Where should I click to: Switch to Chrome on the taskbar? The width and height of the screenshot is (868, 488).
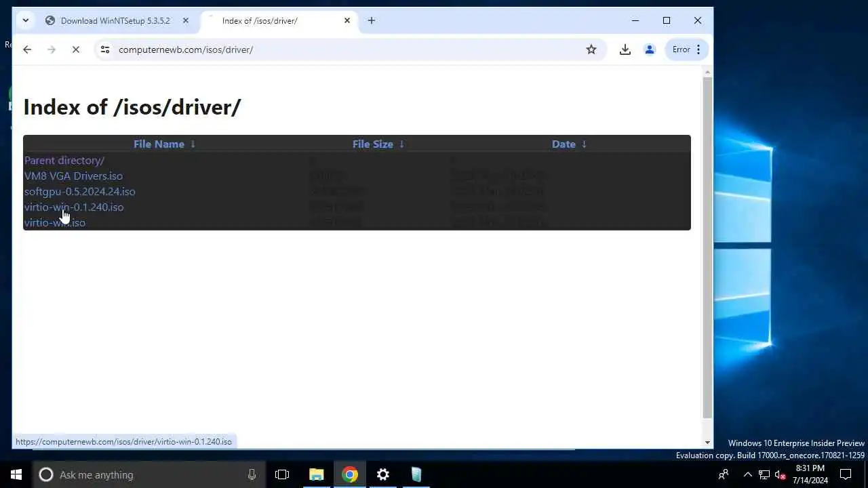pos(350,474)
